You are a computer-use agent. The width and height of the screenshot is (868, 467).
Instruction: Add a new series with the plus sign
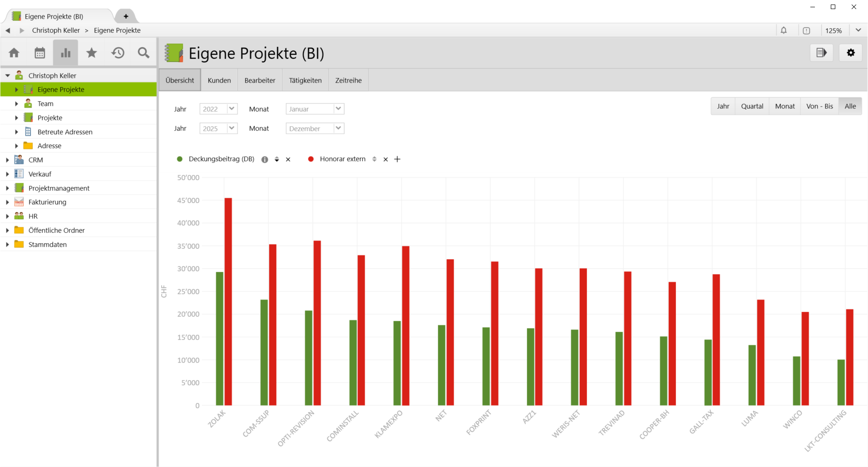point(398,159)
